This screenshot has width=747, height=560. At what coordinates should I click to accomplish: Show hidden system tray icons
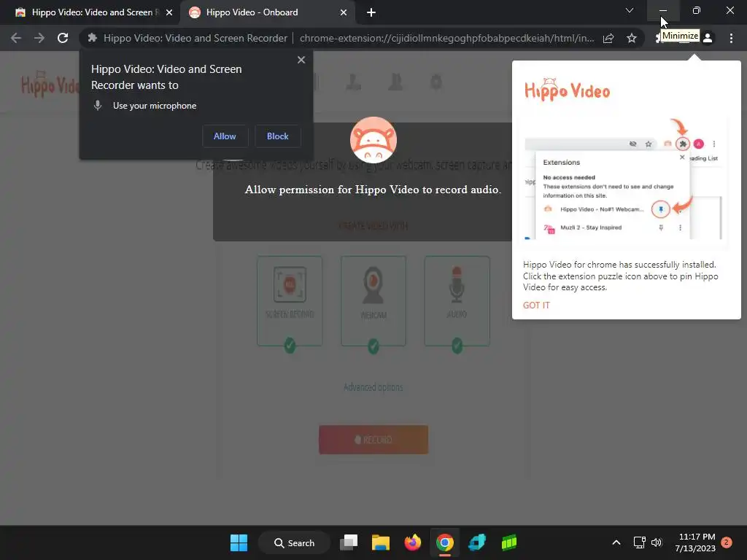(616, 542)
